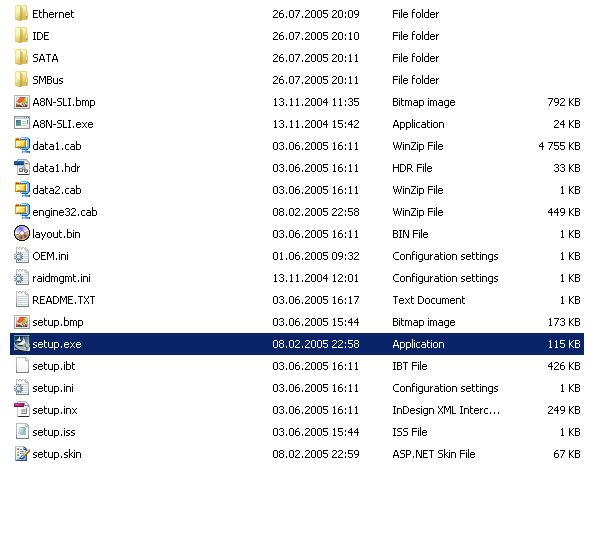Select the file name setup.inx
This screenshot has width=607, height=541.
coord(55,410)
